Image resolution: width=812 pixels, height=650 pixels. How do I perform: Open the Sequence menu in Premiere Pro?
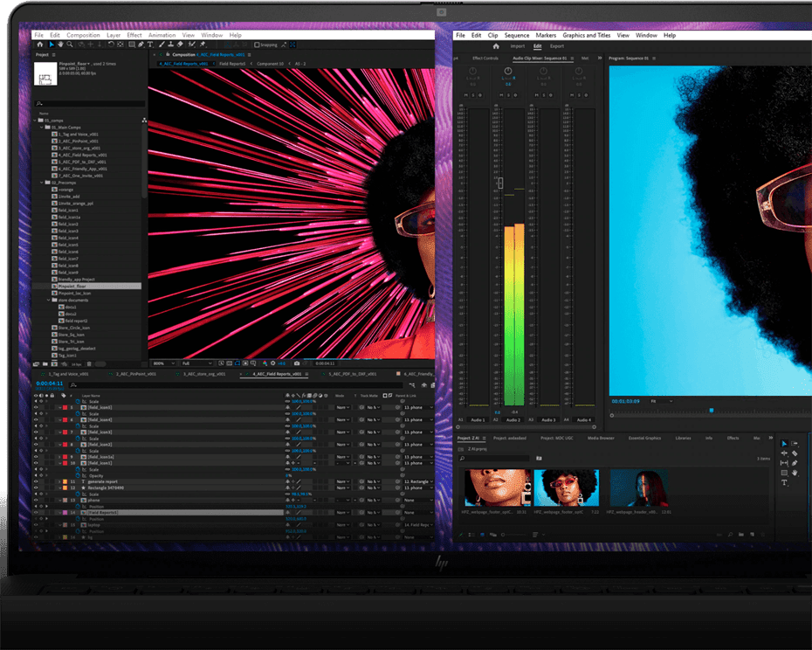coord(517,35)
